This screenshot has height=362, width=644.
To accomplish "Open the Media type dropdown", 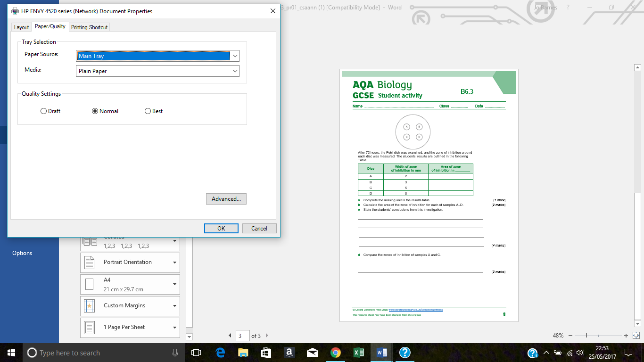I will tap(235, 71).
